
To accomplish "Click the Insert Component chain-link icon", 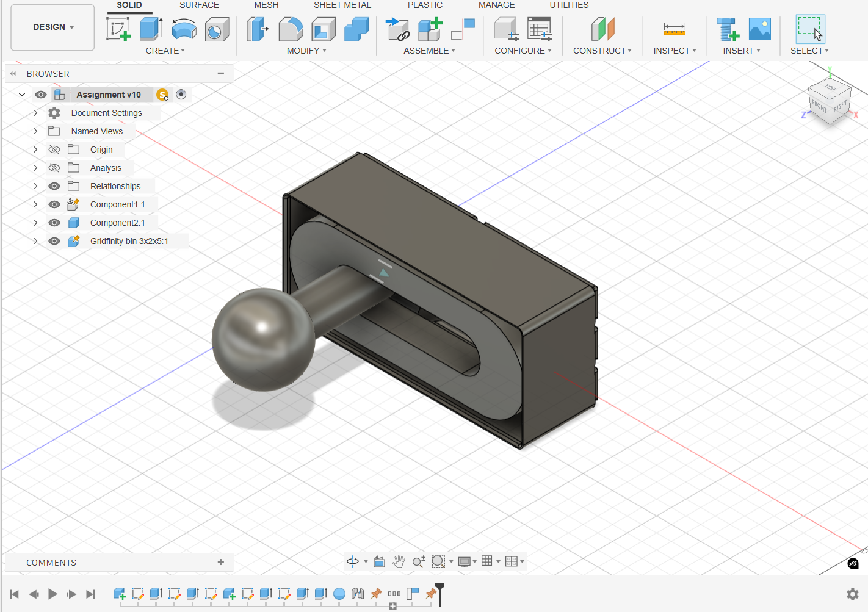I will tap(398, 29).
